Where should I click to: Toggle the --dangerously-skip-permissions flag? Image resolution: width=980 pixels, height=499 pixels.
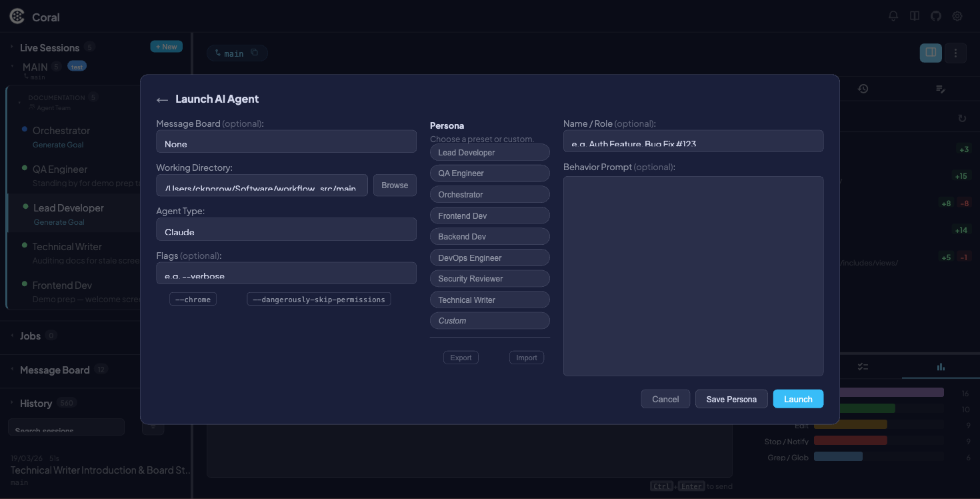tap(319, 299)
